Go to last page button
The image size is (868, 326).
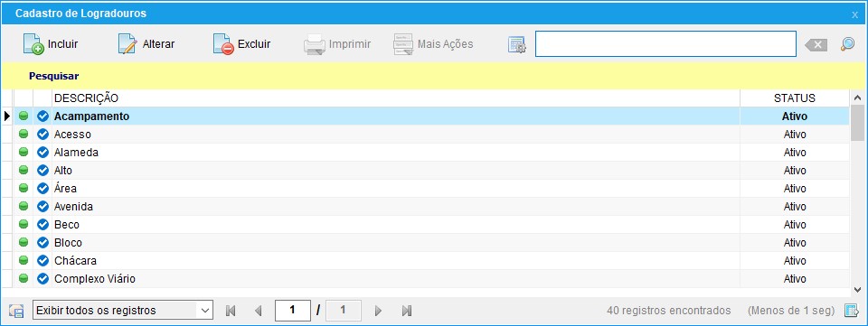click(406, 311)
